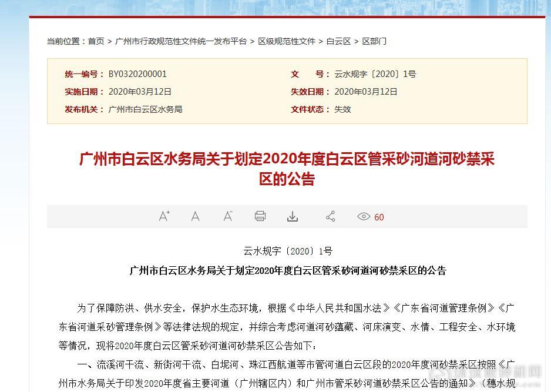Click the 文件状态 value 失效
Screen dimensions: 551x392
tap(342, 109)
